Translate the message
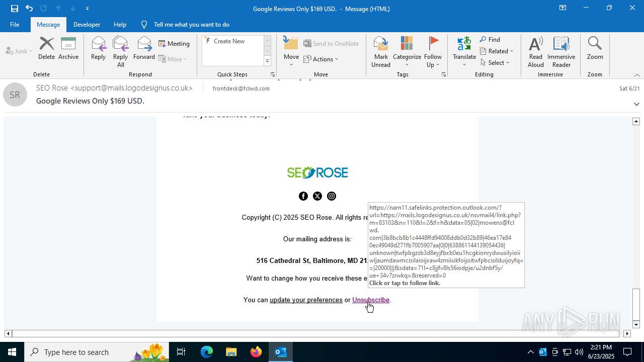The width and height of the screenshot is (644, 362). click(464, 52)
